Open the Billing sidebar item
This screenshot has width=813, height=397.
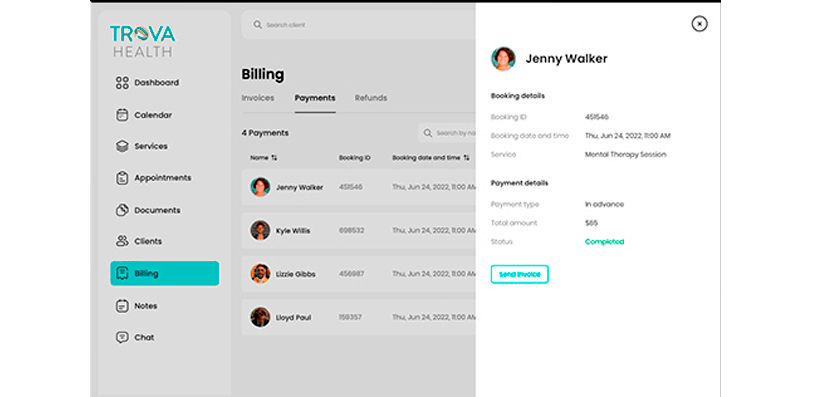164,274
